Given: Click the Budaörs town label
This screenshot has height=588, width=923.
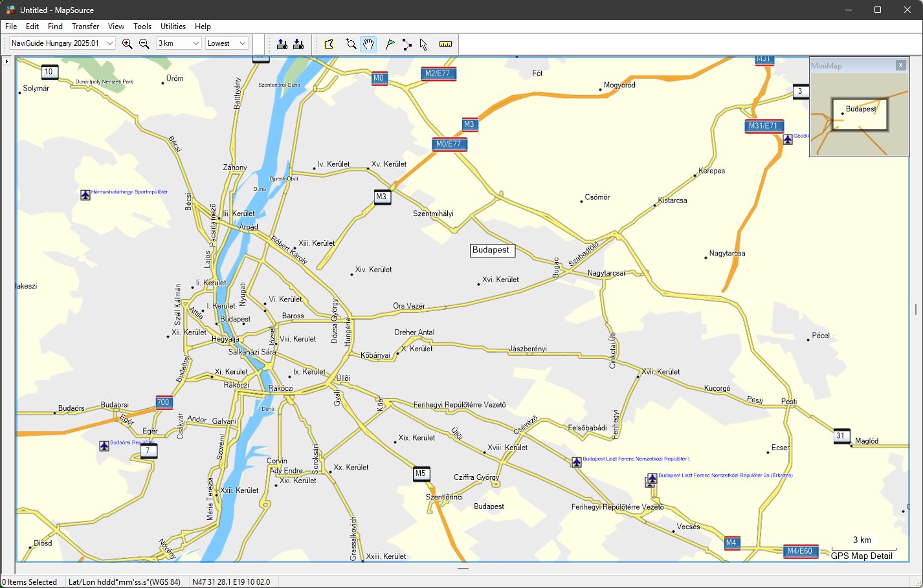Looking at the screenshot, I should click(71, 408).
